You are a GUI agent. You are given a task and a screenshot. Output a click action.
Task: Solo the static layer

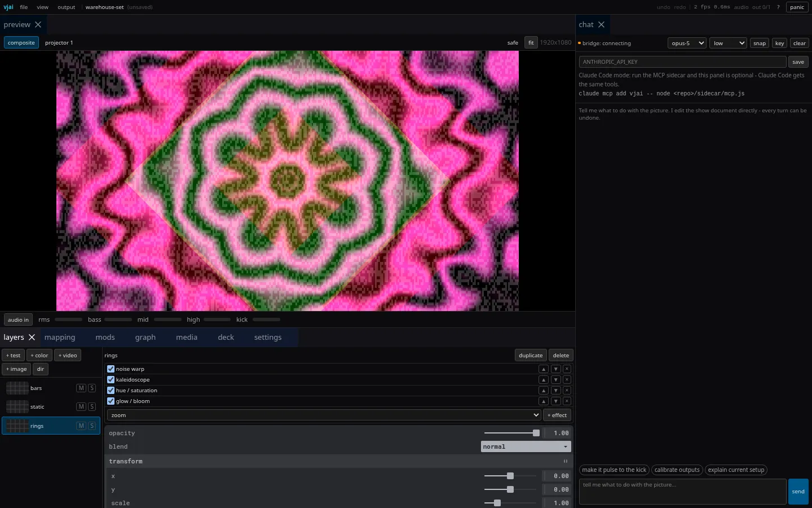(x=92, y=407)
